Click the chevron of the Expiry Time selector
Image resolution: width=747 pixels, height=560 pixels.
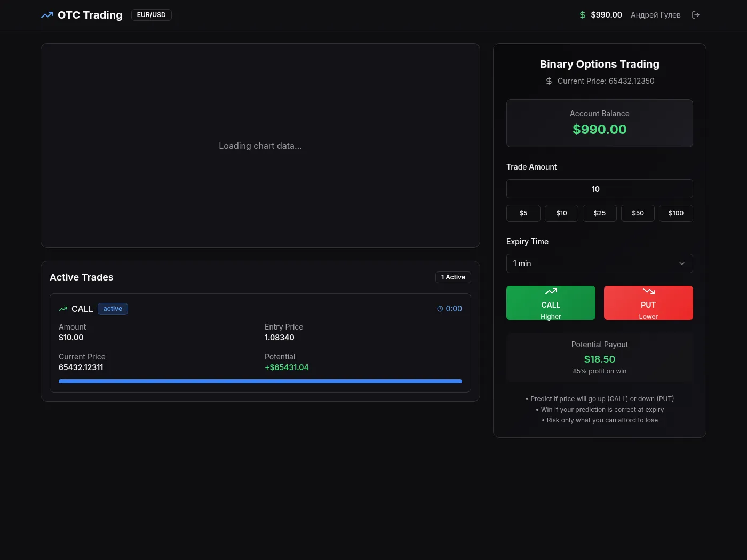pos(681,263)
